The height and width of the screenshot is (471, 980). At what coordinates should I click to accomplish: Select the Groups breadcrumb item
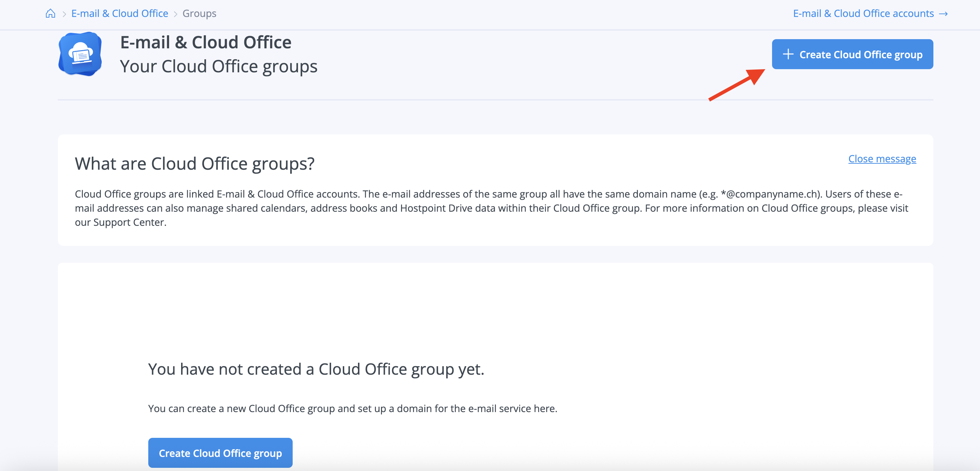tap(199, 14)
